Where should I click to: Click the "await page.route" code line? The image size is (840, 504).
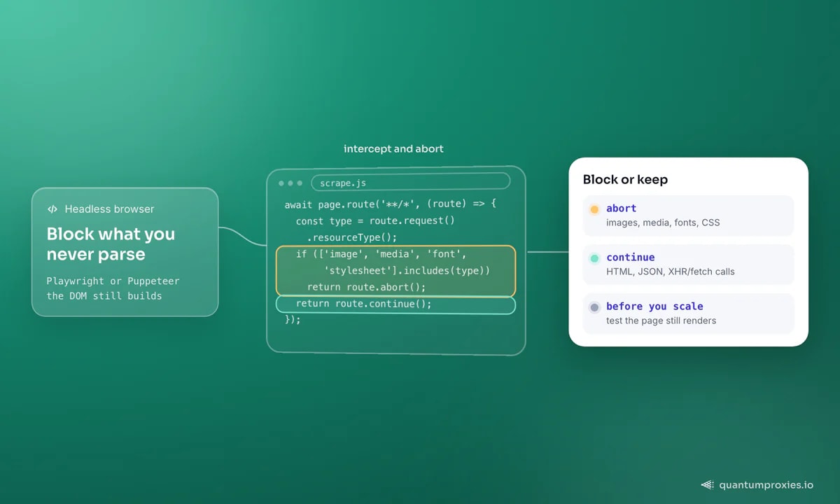pyautogui.click(x=390, y=204)
